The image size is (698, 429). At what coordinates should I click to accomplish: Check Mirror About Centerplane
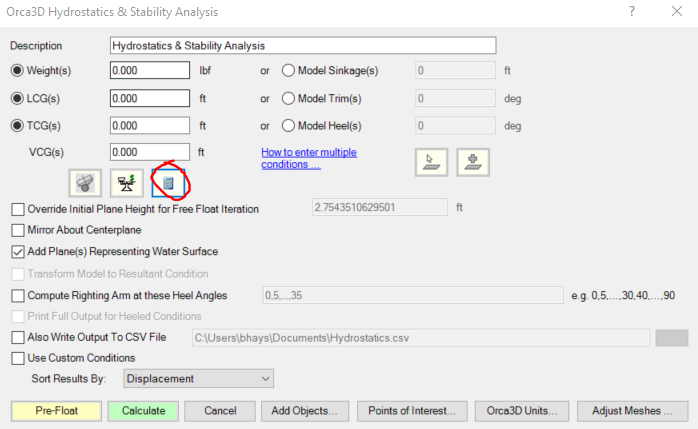(x=18, y=230)
